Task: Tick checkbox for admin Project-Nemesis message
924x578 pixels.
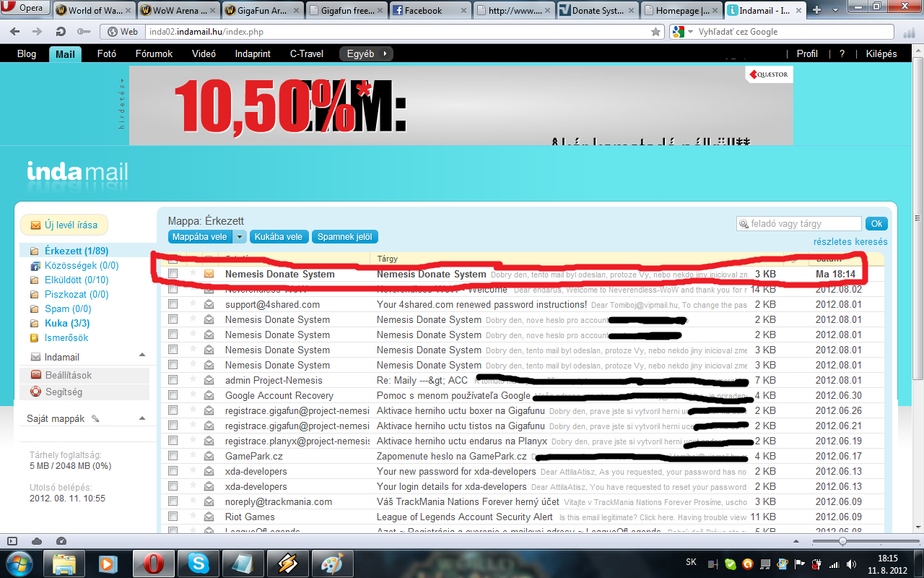Action: click(x=173, y=380)
